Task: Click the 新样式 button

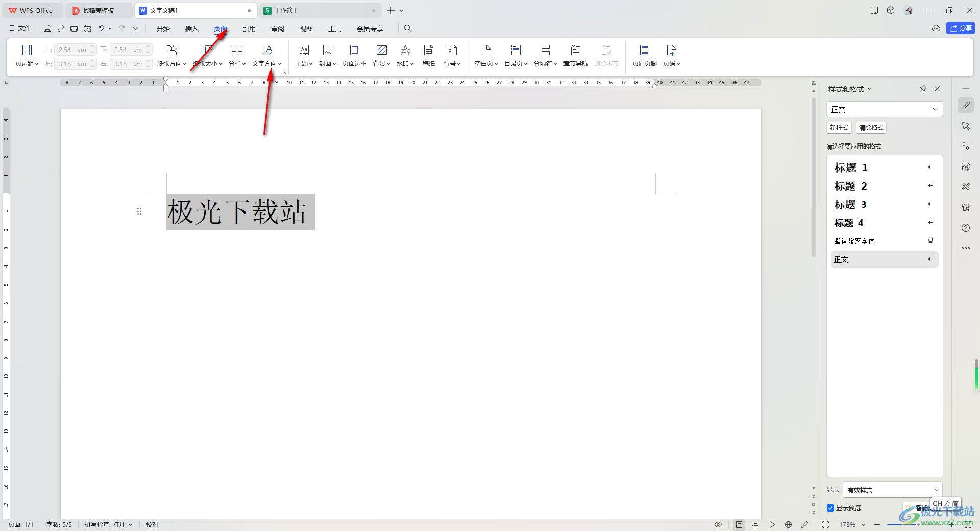Action: 839,128
